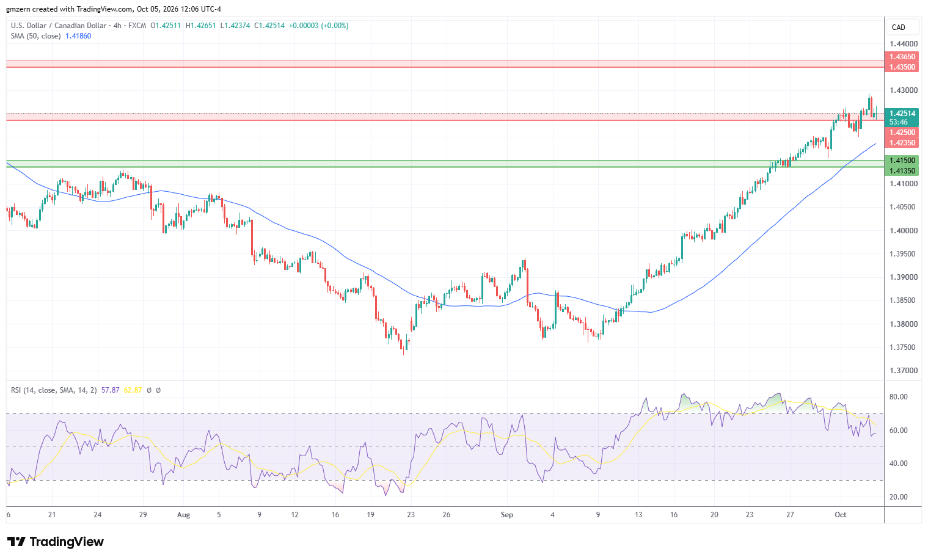Select the green 1.41350 price label
Image resolution: width=928 pixels, height=560 pixels.
[x=902, y=171]
